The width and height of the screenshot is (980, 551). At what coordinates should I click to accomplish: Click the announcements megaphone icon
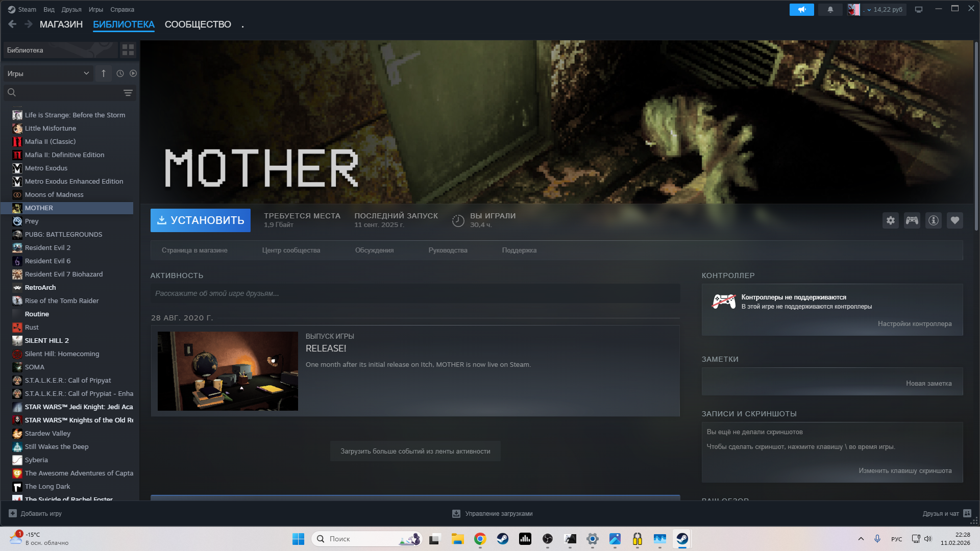pyautogui.click(x=801, y=10)
